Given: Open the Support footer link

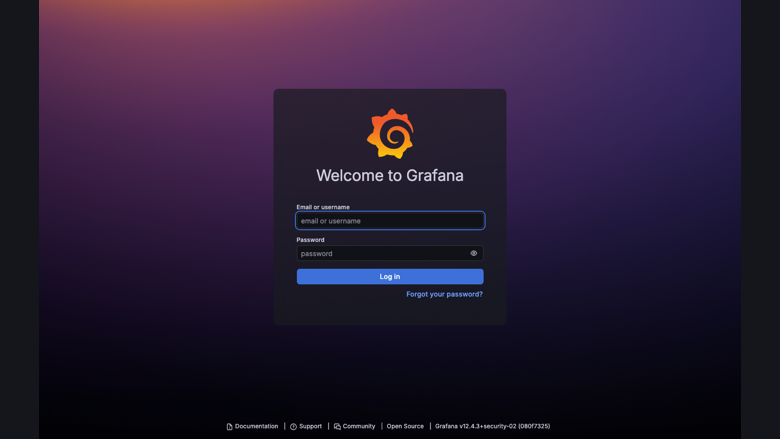Looking at the screenshot, I should pos(306,427).
